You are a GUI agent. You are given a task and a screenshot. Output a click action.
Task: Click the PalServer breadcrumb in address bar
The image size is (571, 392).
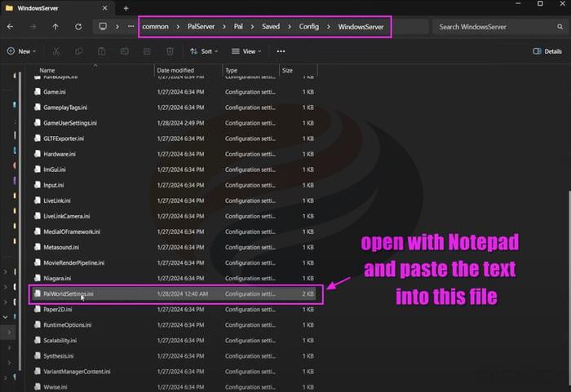click(200, 26)
